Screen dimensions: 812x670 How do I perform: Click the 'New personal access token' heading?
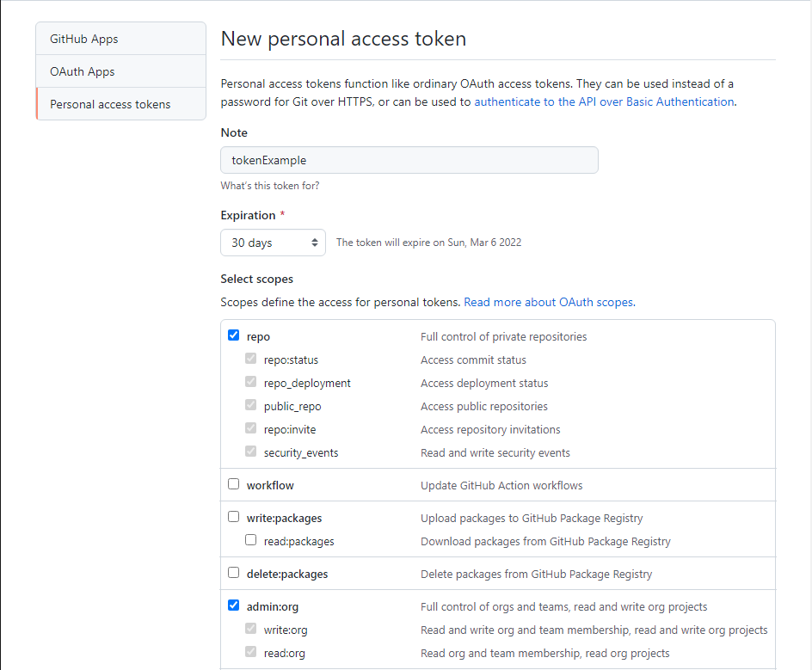point(343,39)
